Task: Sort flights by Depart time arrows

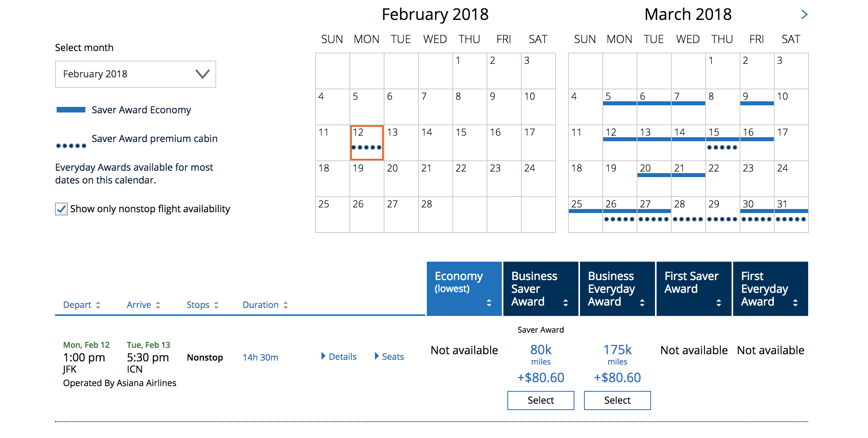Action: tap(98, 305)
